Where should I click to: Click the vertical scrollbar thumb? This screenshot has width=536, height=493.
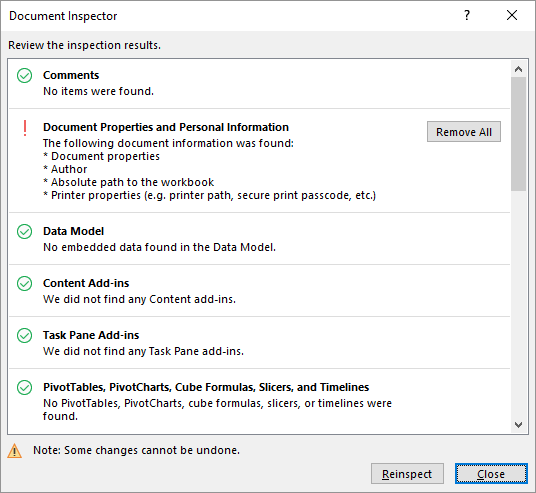point(518,134)
